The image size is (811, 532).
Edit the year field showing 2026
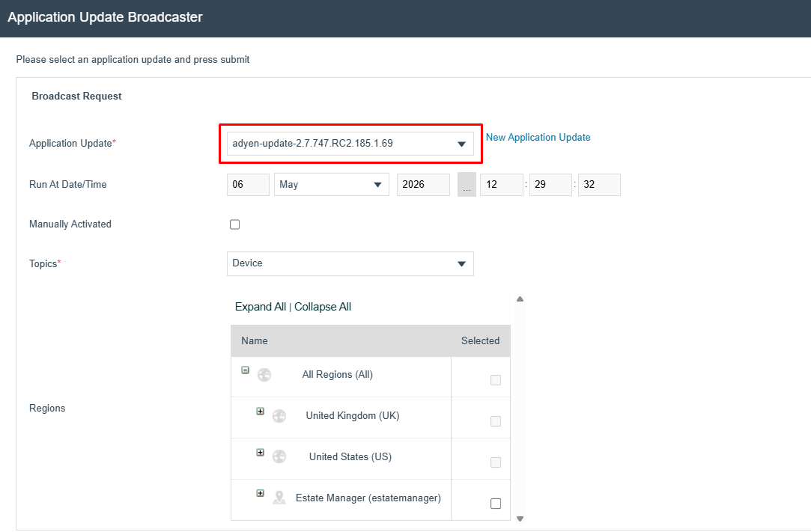click(x=423, y=185)
